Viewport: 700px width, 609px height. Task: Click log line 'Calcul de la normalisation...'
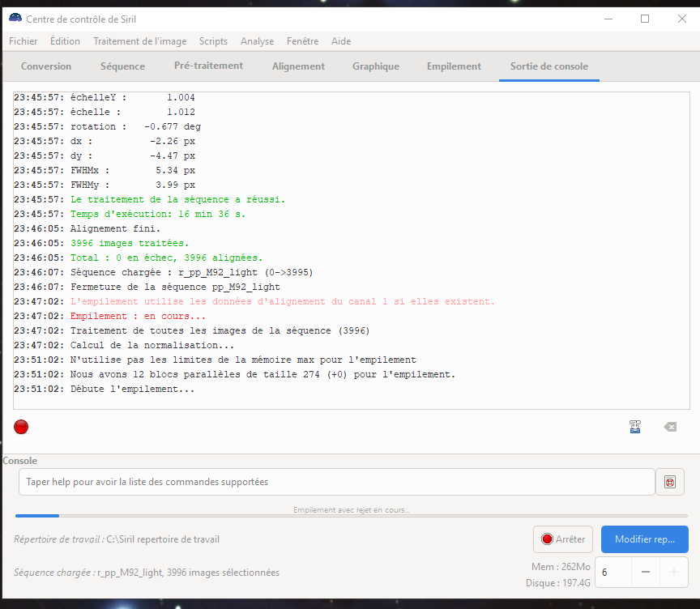(152, 345)
